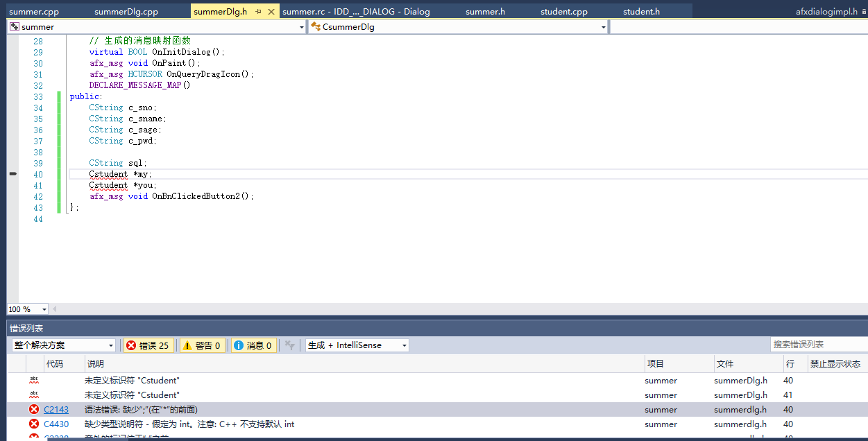Click line number 33 in the gutter
Image resolution: width=868 pixels, height=441 pixels.
pos(37,96)
